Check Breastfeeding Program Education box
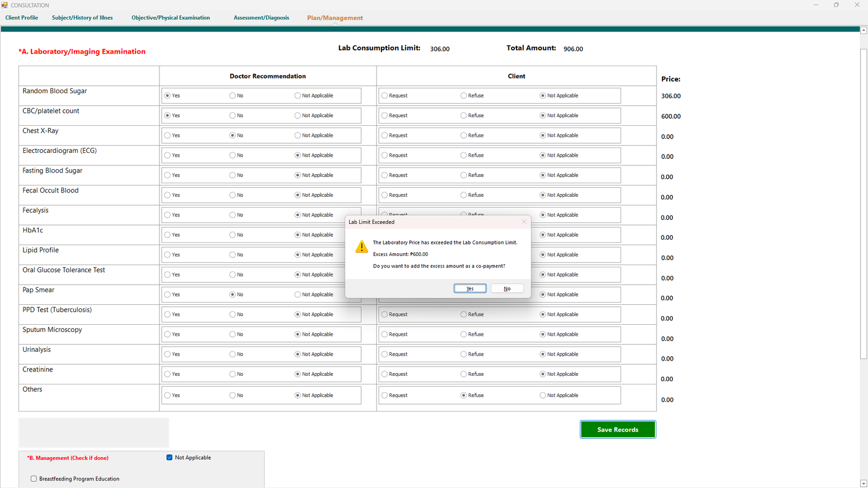Screen dimensions: 868x488 click(34, 479)
